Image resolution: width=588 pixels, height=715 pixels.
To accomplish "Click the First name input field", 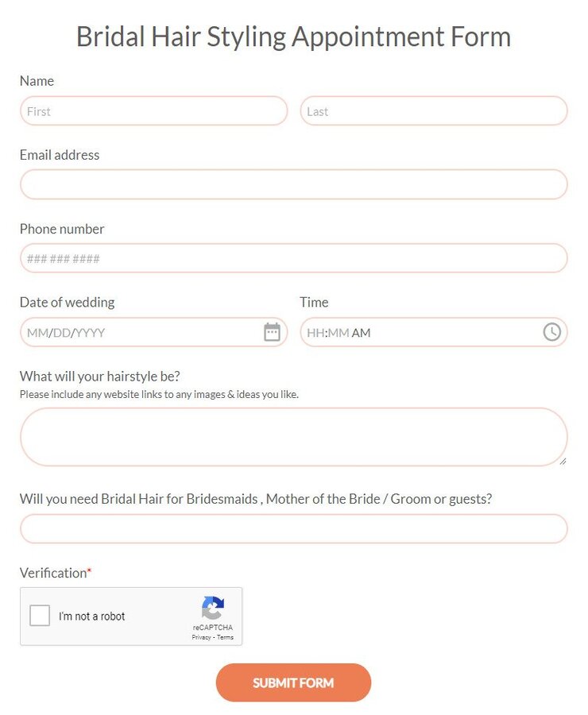I will tap(153, 110).
